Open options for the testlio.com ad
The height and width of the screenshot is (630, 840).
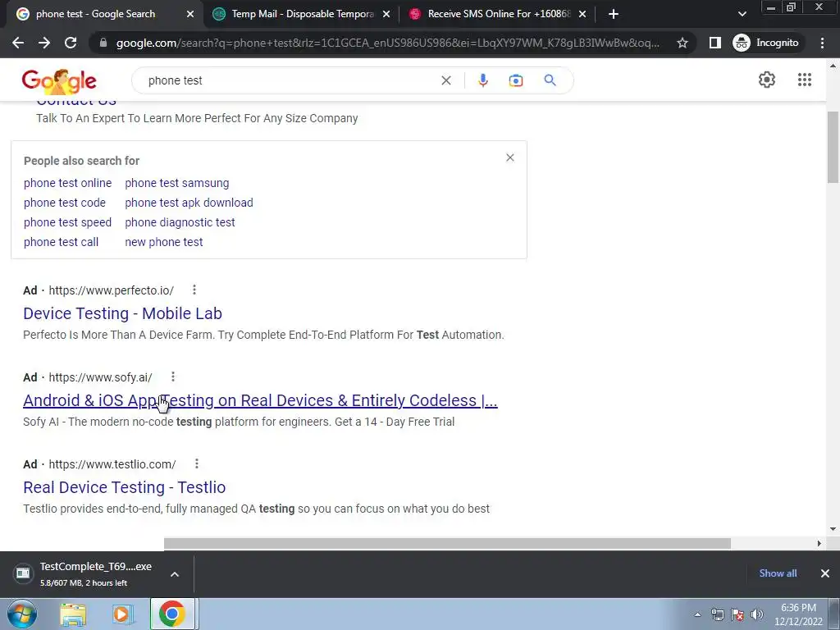click(197, 463)
